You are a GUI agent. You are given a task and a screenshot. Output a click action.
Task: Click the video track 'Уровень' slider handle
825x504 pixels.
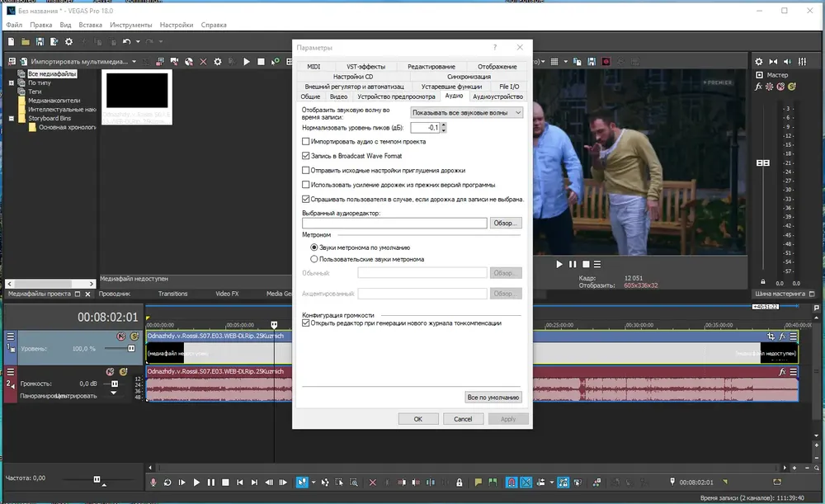click(x=130, y=349)
